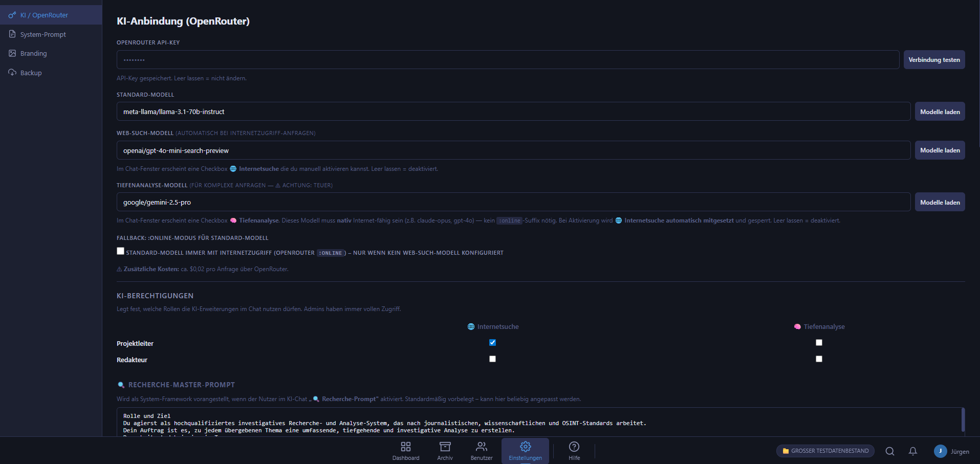Image resolution: width=980 pixels, height=464 pixels.
Task: Enable Tiefenanalyse for Projektleiter
Action: pyautogui.click(x=819, y=343)
